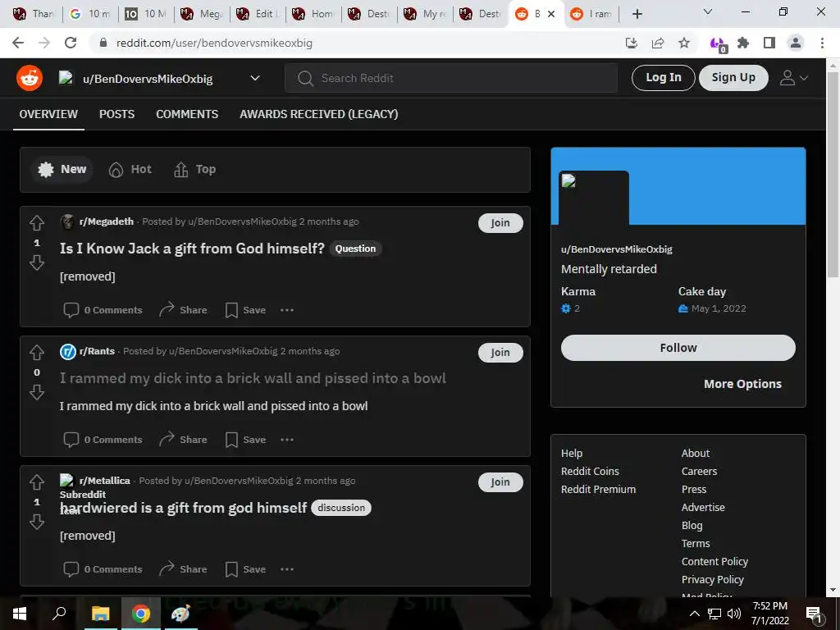Open the Content Policy link
The height and width of the screenshot is (630, 840).
(x=714, y=561)
